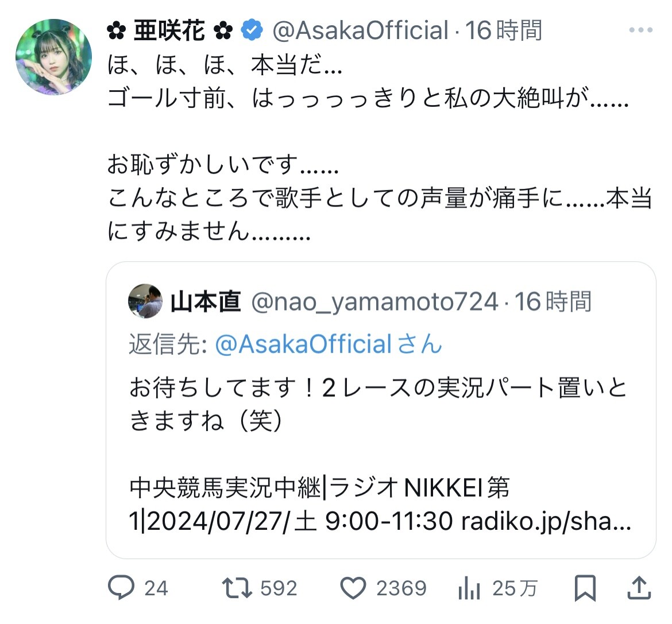
Task: Click the @AsakaOfficial handle in header
Action: pyautogui.click(x=360, y=30)
